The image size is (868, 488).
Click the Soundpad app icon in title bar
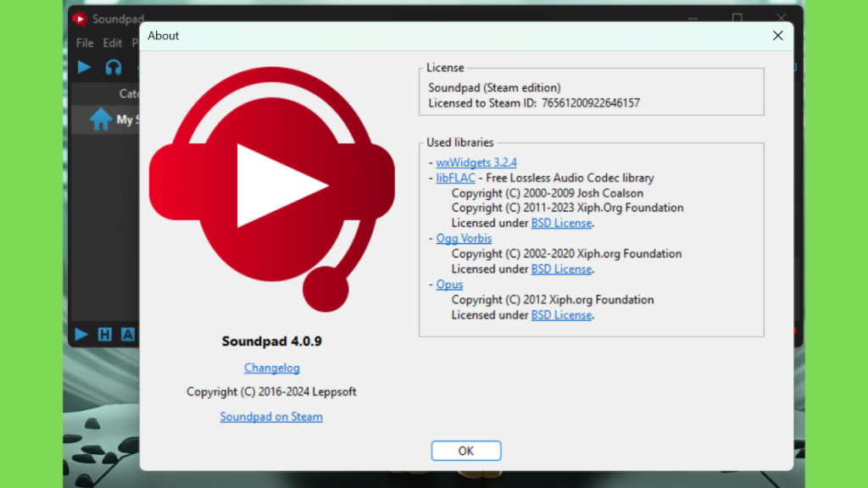[x=80, y=19]
